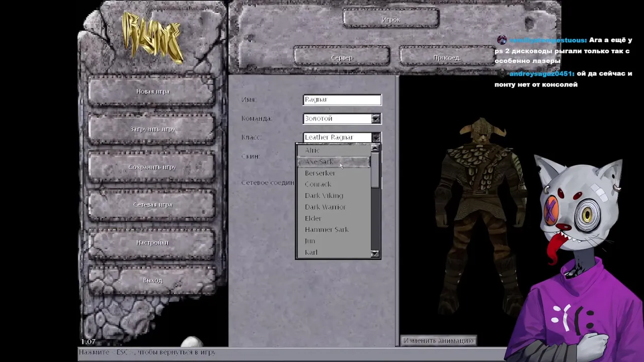
Task: Pick Dark Viking from the list
Action: 334,196
